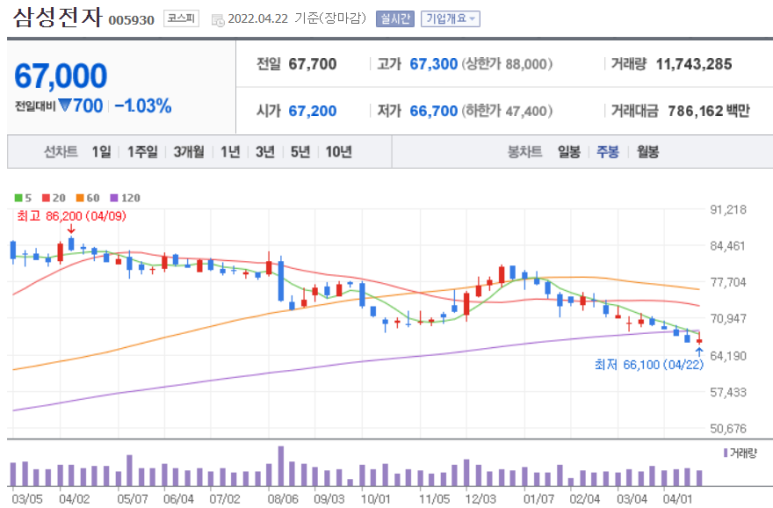Select the 월봉 monthly candle chart

(x=647, y=152)
